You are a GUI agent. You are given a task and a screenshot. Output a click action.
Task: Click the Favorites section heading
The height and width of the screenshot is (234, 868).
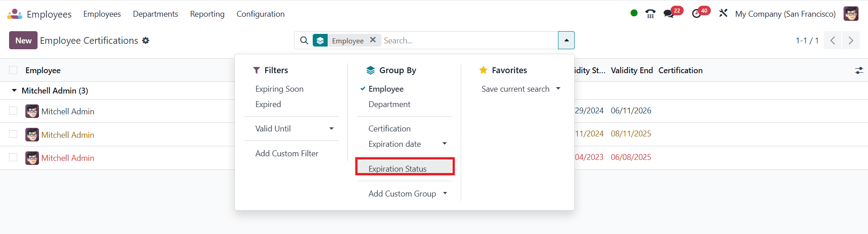[x=503, y=70]
